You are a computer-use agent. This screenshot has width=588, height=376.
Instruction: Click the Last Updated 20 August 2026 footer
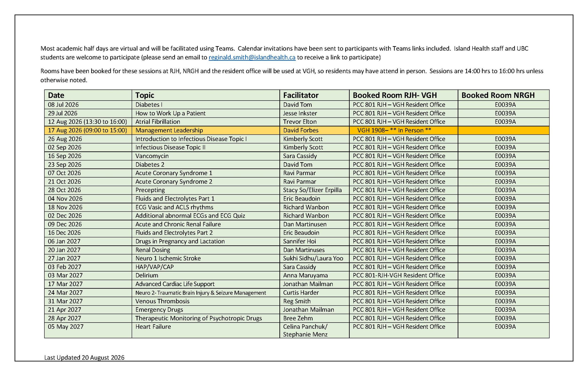(84, 358)
